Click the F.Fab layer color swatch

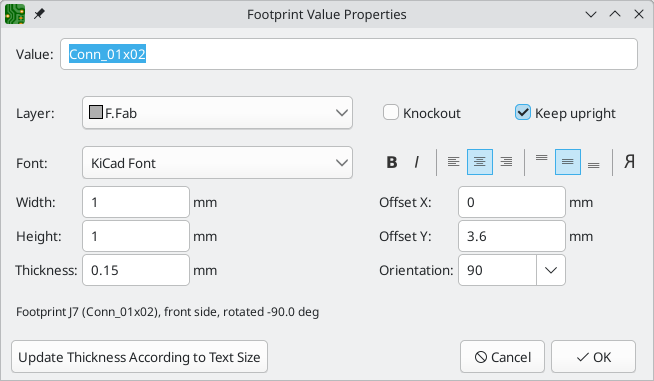click(x=96, y=112)
